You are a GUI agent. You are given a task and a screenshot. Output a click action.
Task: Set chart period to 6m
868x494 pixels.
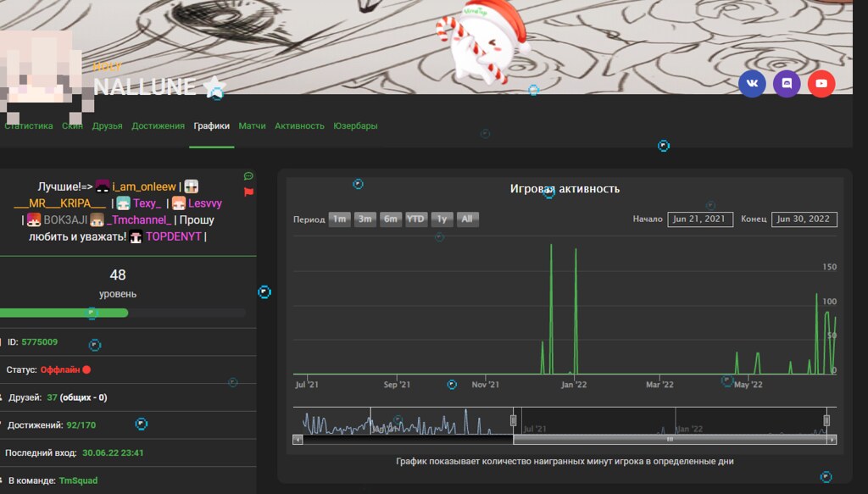(391, 219)
